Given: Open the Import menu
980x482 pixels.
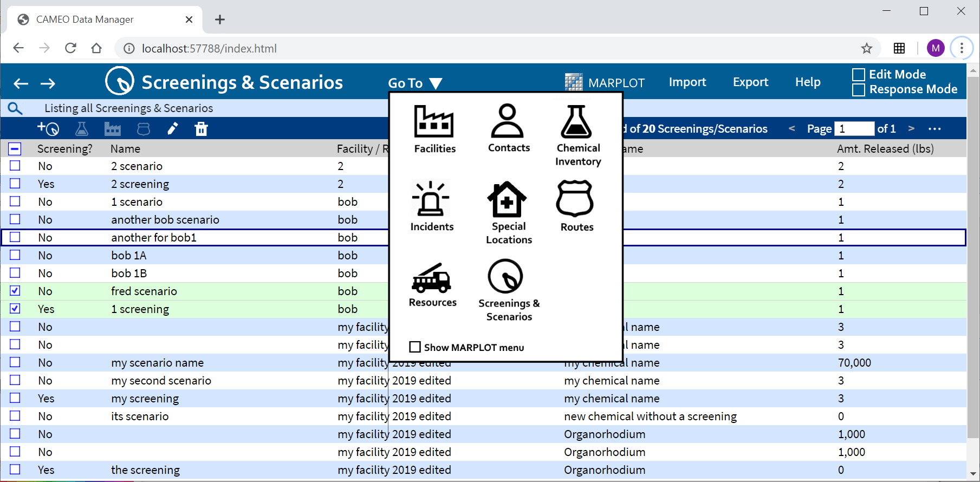Looking at the screenshot, I should (687, 82).
